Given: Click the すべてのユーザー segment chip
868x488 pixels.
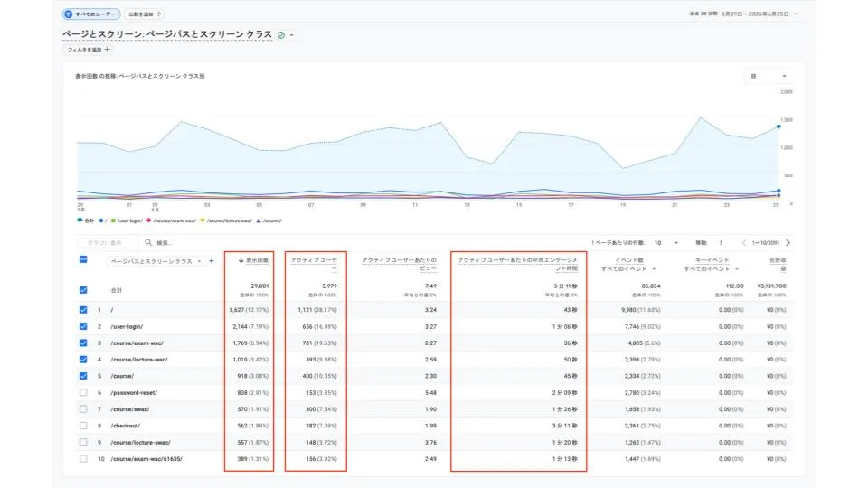Looking at the screenshot, I should click(x=91, y=14).
